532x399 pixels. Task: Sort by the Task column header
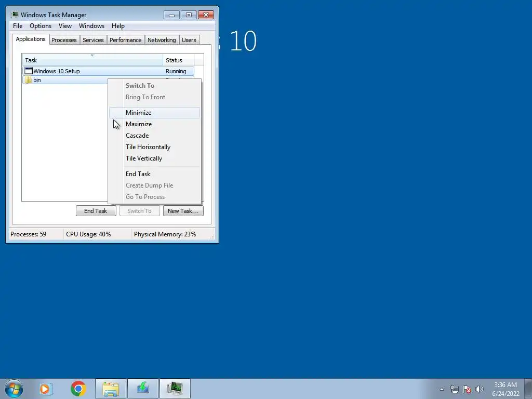(92, 60)
